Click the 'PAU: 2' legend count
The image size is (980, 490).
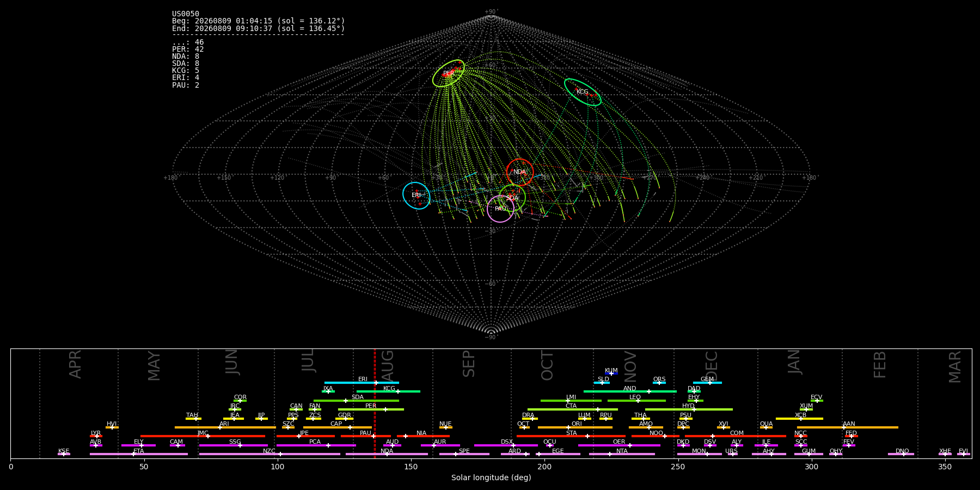186,85
